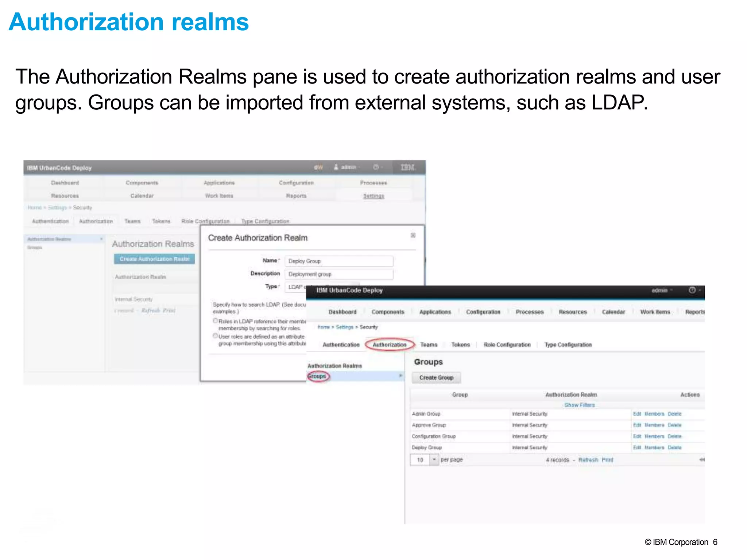Go to the last page of the Groups table
Image resolution: width=747 pixels, height=560 pixels.
[702, 460]
